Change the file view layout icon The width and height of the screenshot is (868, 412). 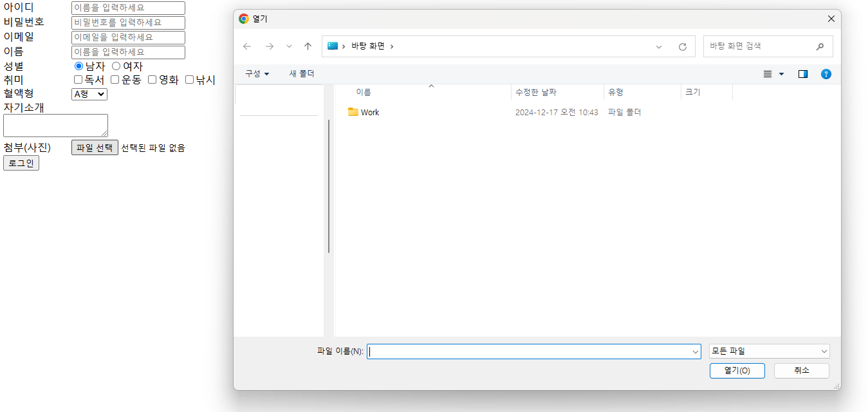pos(768,74)
